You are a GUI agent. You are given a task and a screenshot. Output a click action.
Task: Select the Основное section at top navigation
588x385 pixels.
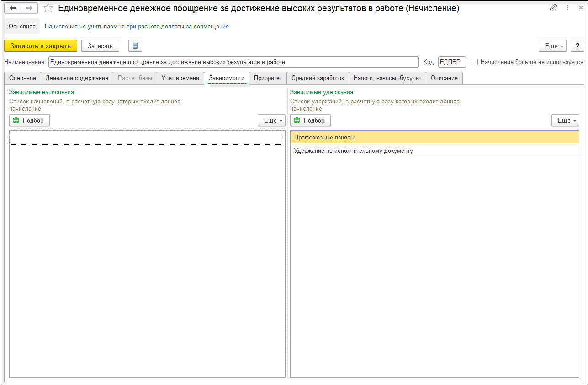click(x=22, y=27)
